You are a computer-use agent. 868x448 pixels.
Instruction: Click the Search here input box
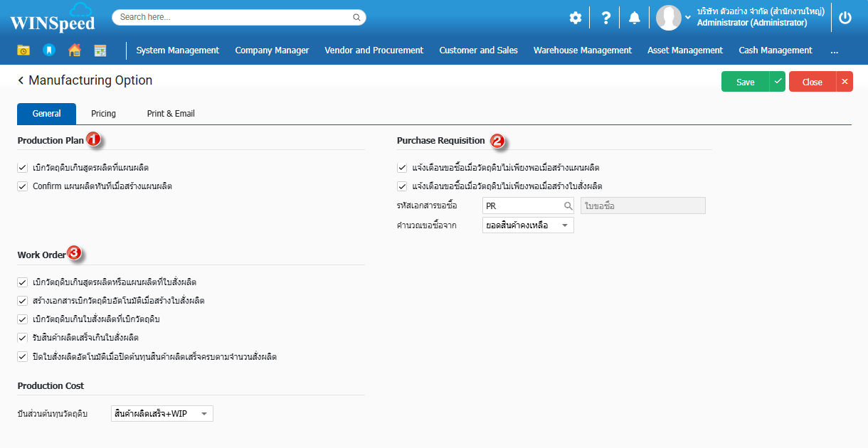[235, 17]
